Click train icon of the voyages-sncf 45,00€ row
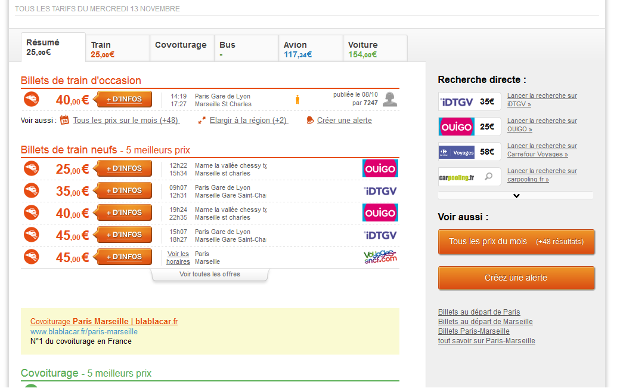This screenshot has width=620, height=388. 31,257
